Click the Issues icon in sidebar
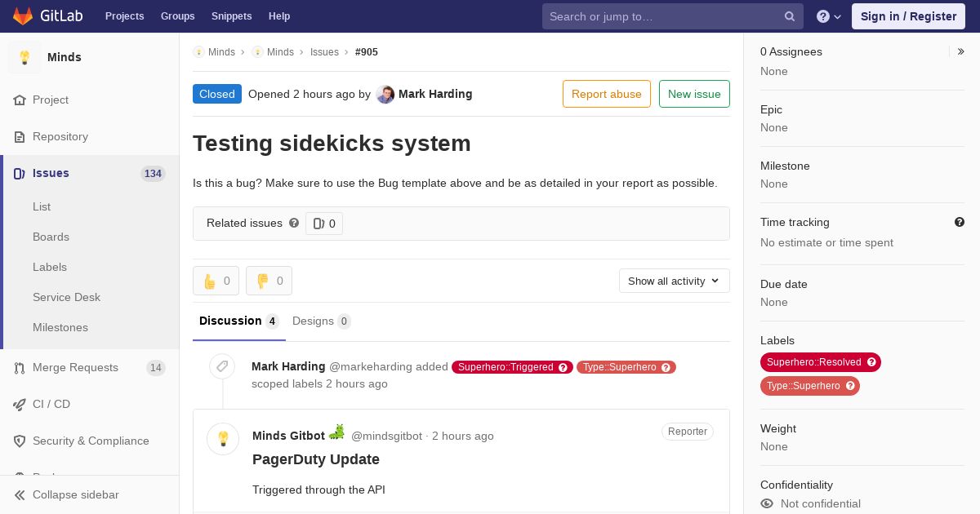 (20, 173)
